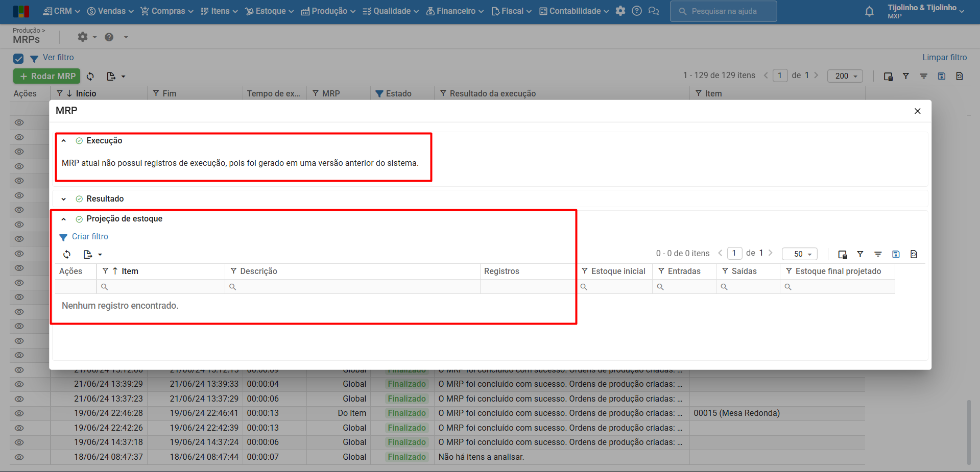The image size is (980, 472).
Task: Open export options arrow in MRPs toolbar
Action: click(x=123, y=77)
